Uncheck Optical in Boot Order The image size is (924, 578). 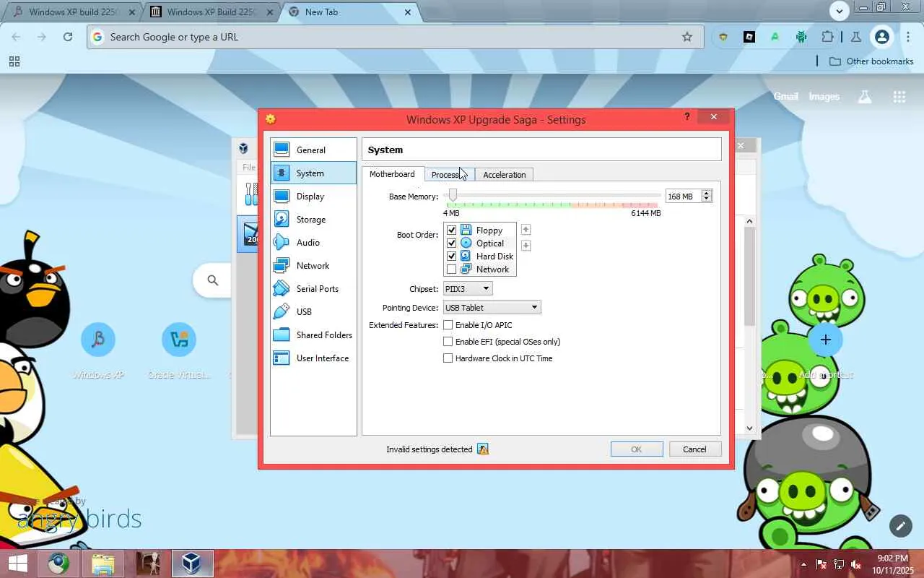452,243
